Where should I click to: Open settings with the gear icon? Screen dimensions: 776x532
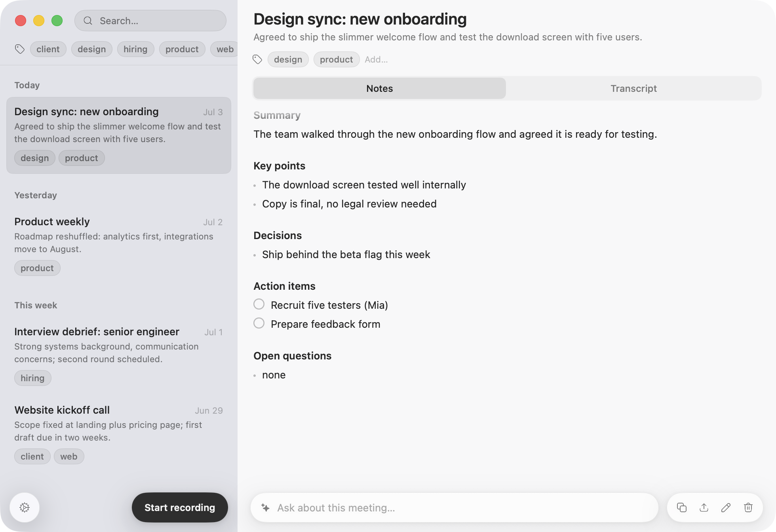(x=25, y=507)
